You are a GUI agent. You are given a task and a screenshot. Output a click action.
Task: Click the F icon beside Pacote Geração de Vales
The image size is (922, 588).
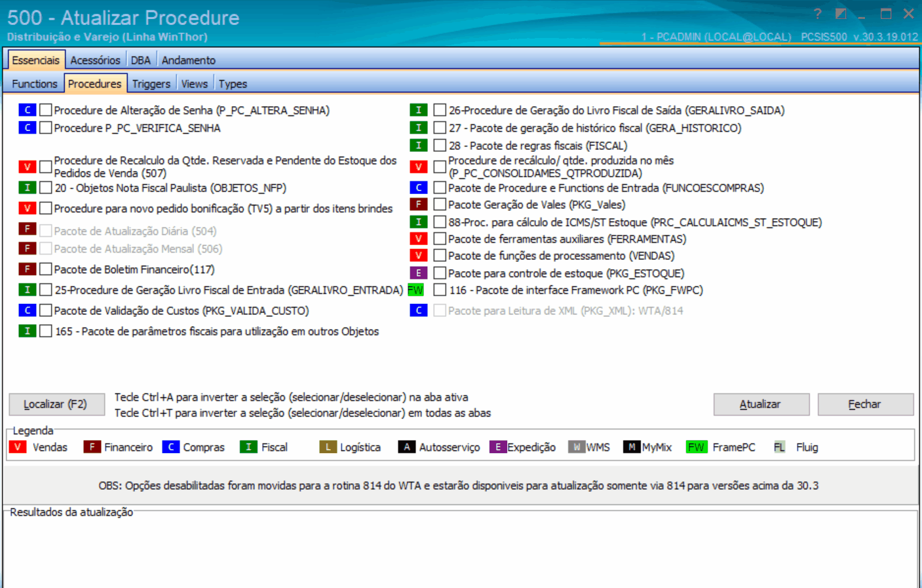[x=418, y=204]
